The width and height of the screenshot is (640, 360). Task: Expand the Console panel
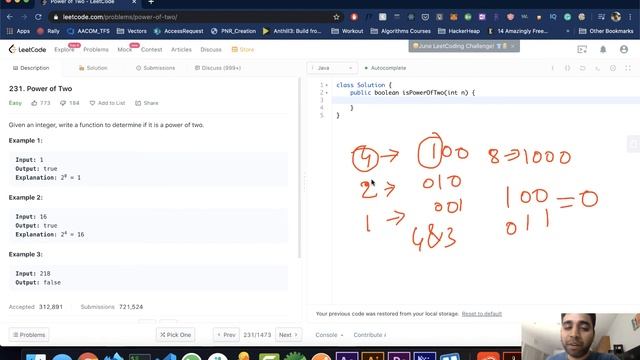329,335
